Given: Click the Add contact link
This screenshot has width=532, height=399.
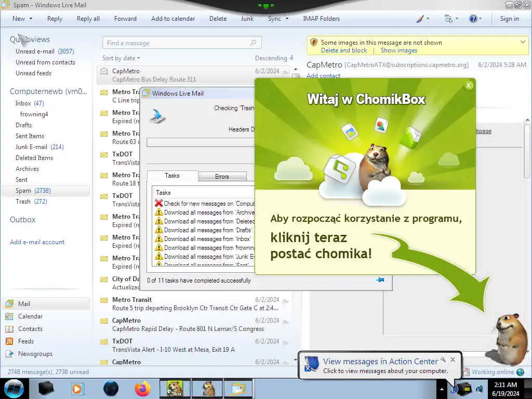Looking at the screenshot, I should point(323,76).
